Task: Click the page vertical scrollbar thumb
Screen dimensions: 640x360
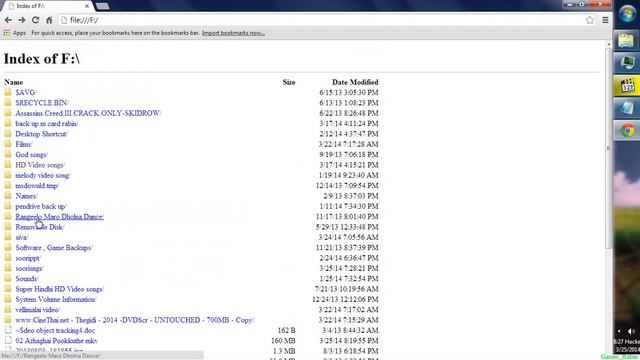Action: coord(608,149)
